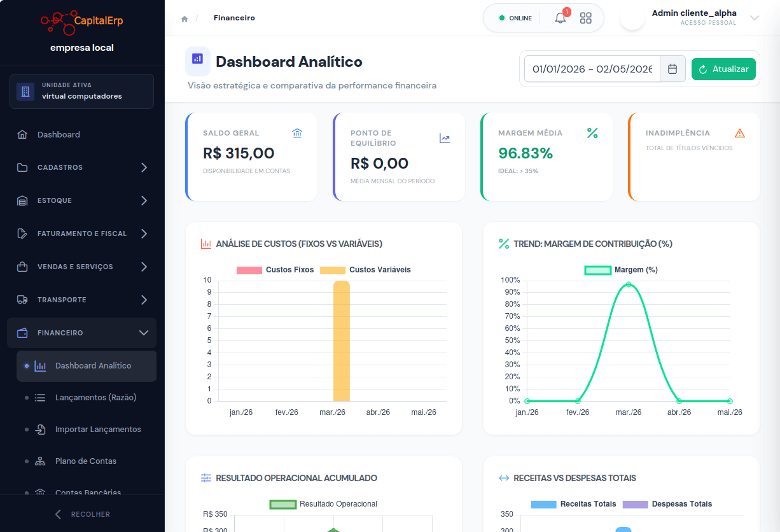Expand the Faturamento e Fiscal chevron
780x532 pixels.
coord(144,234)
